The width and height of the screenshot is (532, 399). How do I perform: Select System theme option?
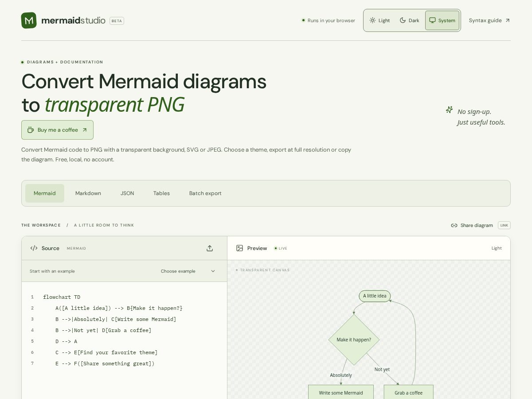pyautogui.click(x=442, y=20)
